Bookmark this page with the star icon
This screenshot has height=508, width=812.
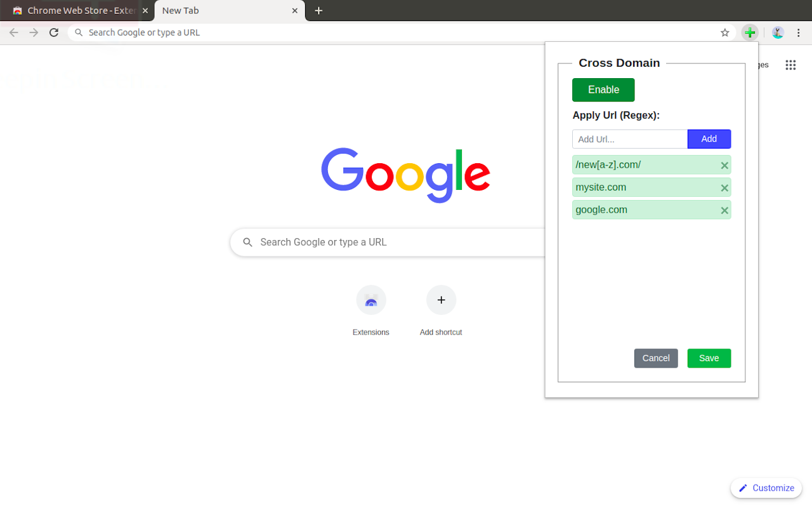725,32
